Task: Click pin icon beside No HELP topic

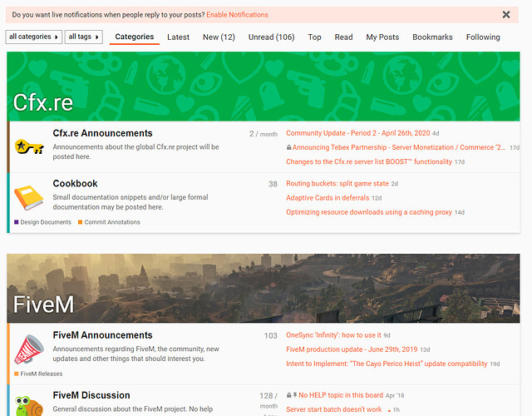Action: coord(295,395)
